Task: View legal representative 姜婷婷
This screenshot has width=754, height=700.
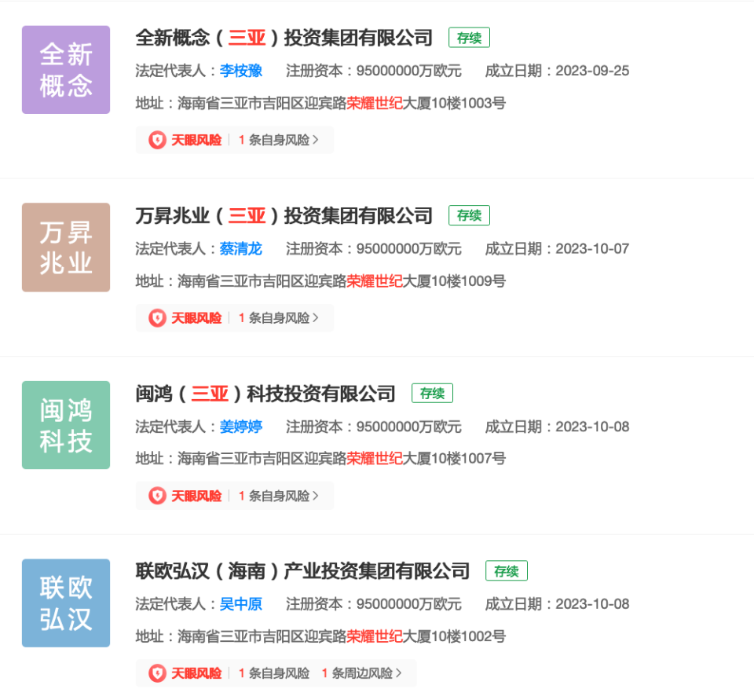Action: pos(241,427)
